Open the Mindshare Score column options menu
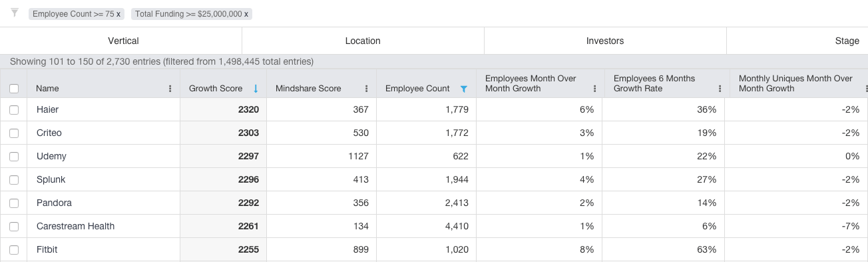The image size is (868, 262). 366,89
